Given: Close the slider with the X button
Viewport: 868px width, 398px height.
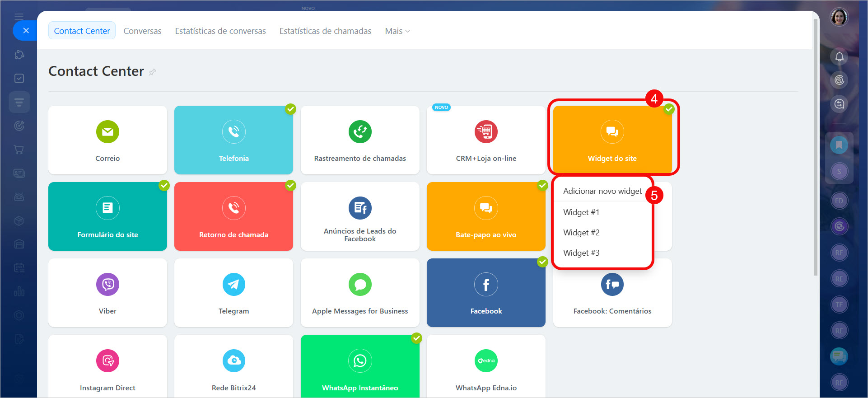Looking at the screenshot, I should pos(26,31).
